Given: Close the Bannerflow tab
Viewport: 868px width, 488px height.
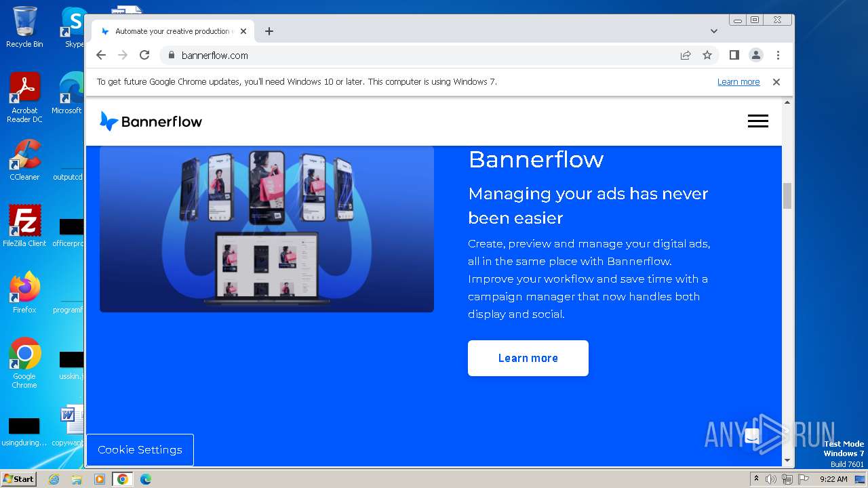Looking at the screenshot, I should tap(243, 31).
